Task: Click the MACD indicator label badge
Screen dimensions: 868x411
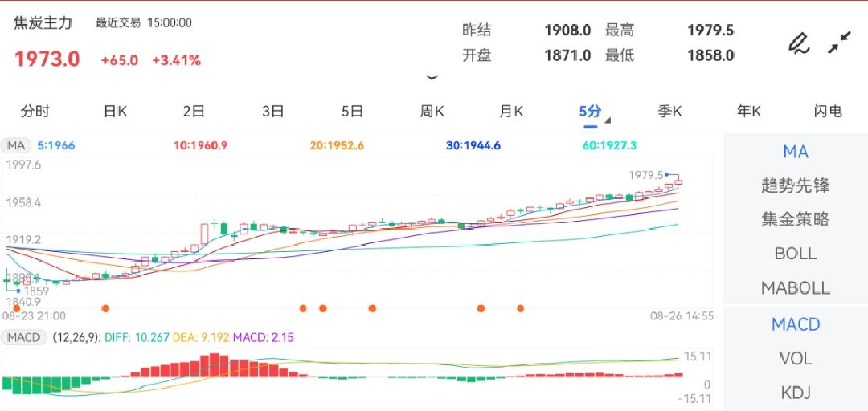Action: point(23,337)
